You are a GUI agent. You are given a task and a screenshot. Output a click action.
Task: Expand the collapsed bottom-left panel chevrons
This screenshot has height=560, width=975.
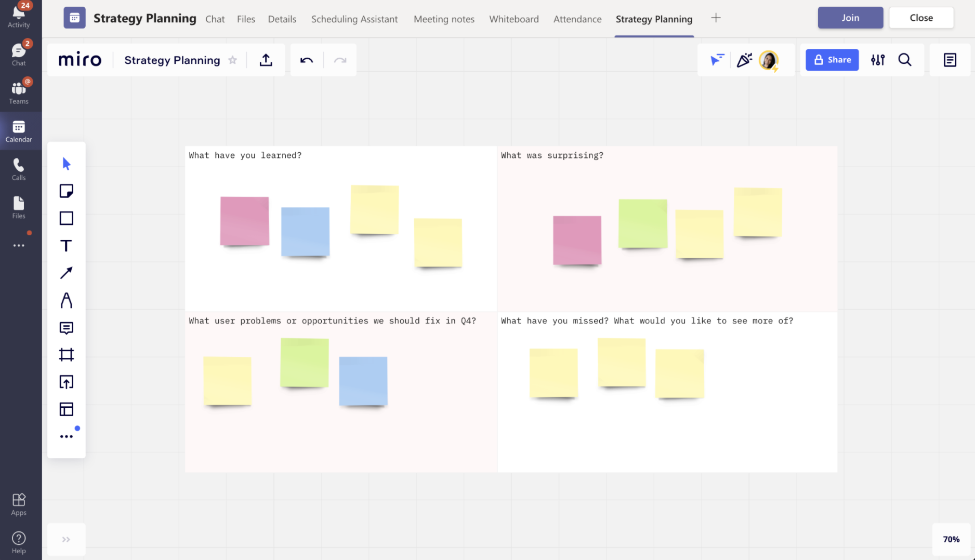point(66,539)
